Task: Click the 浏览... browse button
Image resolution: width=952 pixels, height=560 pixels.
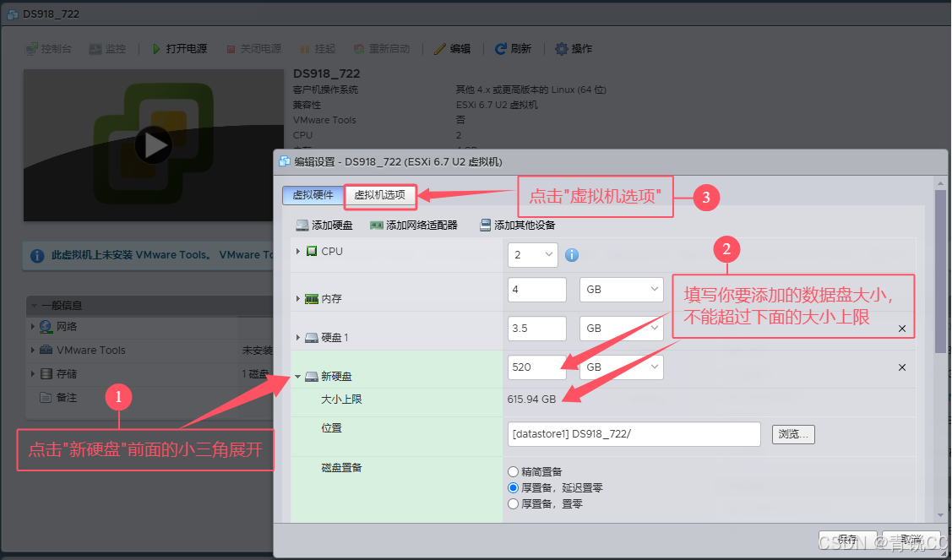Action: click(793, 434)
